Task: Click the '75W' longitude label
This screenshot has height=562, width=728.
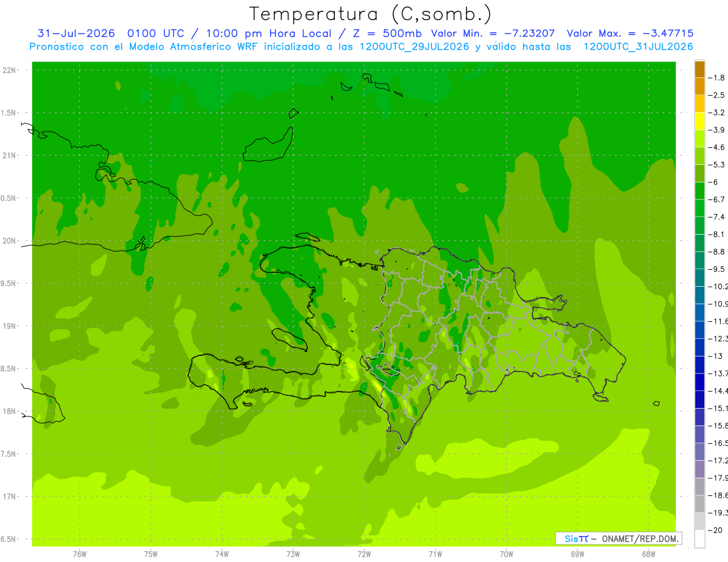Action: coord(151,554)
